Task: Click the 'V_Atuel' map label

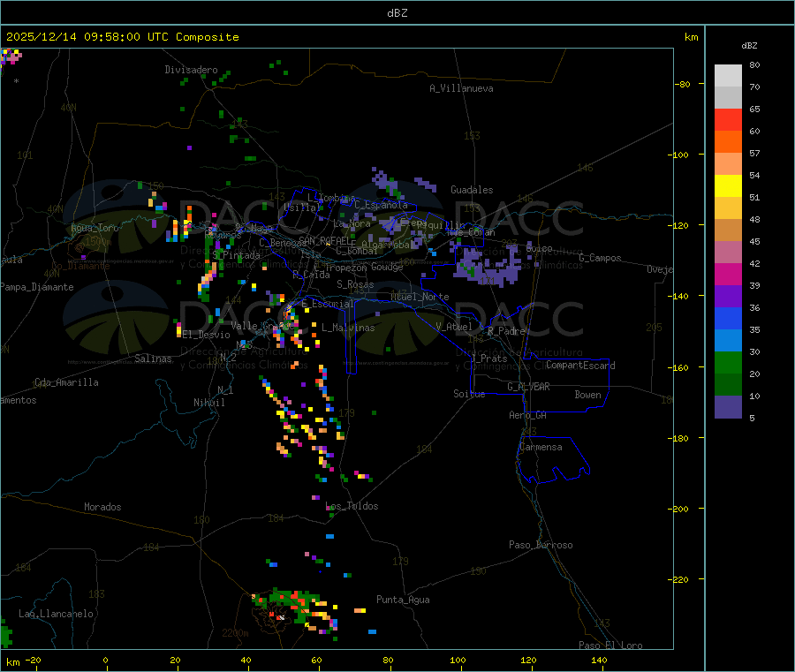Action: (x=454, y=327)
